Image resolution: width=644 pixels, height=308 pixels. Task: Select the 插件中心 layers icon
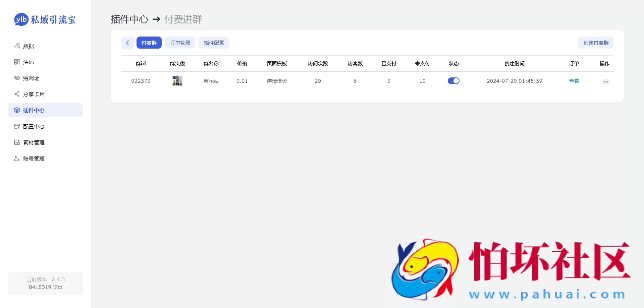[17, 110]
